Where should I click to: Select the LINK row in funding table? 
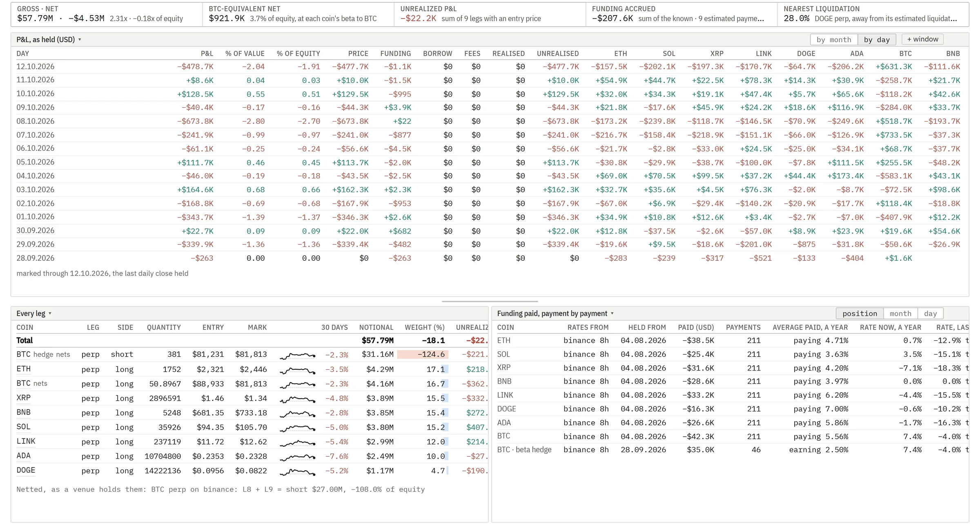[732, 395]
